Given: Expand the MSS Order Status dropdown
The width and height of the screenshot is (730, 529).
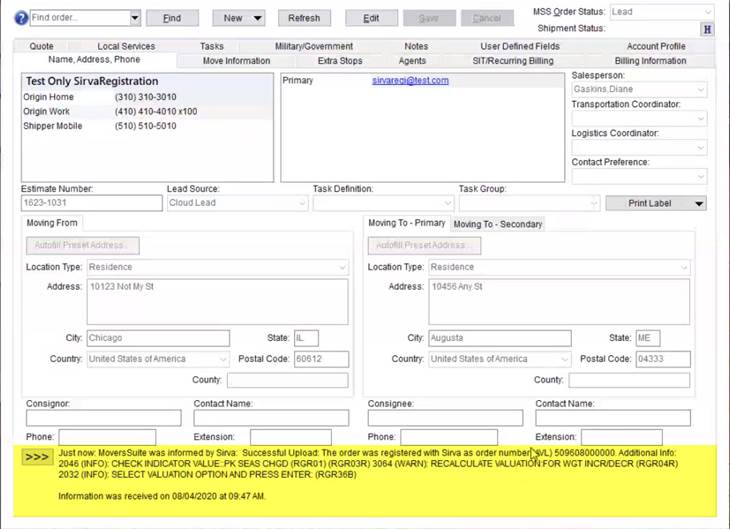Looking at the screenshot, I should click(x=707, y=12).
